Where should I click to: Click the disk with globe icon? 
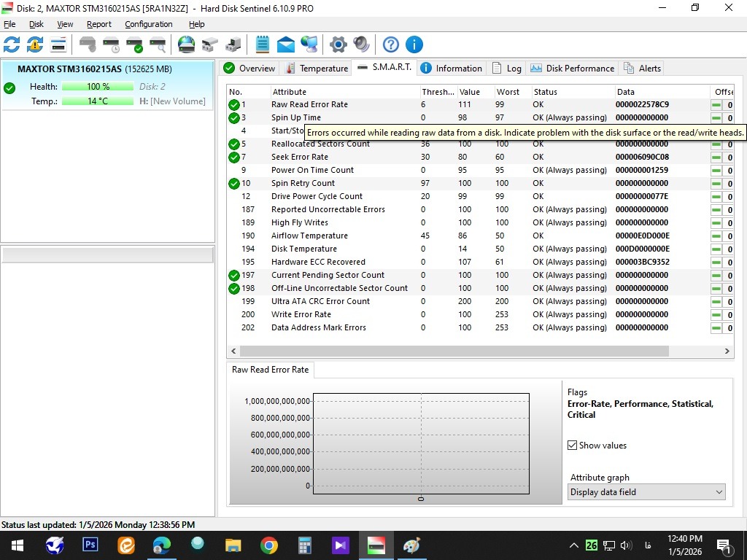pyautogui.click(x=187, y=44)
